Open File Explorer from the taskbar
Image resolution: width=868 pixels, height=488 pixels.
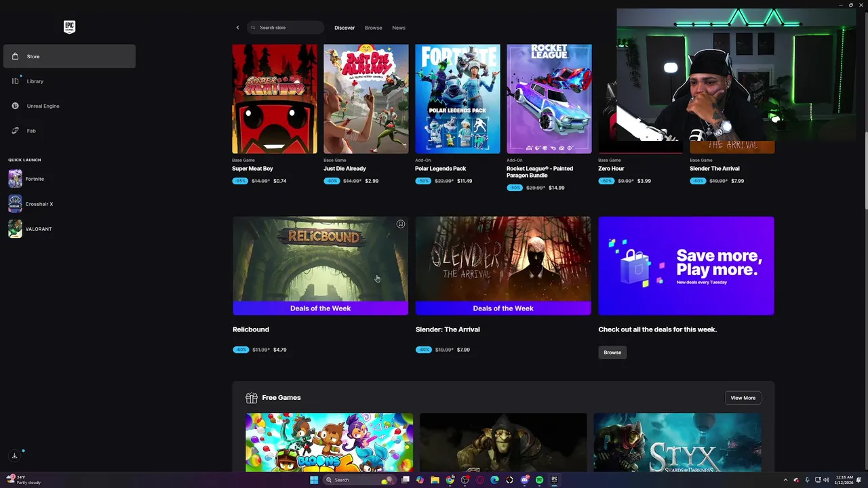[435, 480]
